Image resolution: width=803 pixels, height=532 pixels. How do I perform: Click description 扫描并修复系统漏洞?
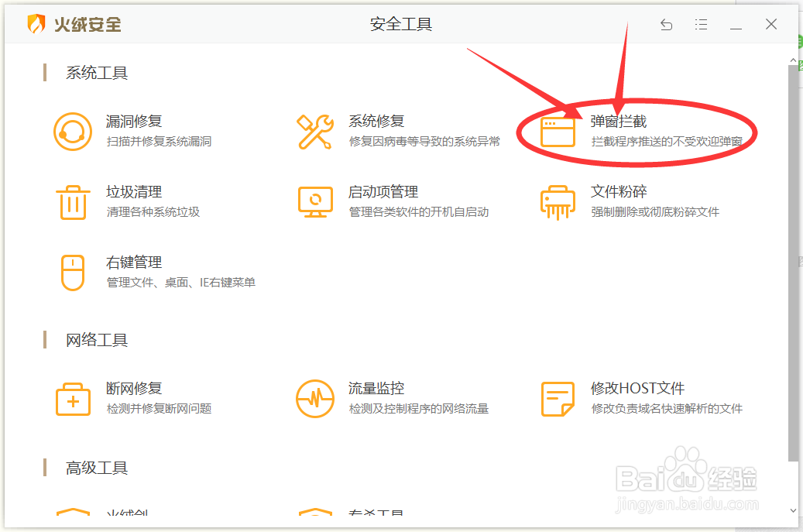(x=160, y=141)
